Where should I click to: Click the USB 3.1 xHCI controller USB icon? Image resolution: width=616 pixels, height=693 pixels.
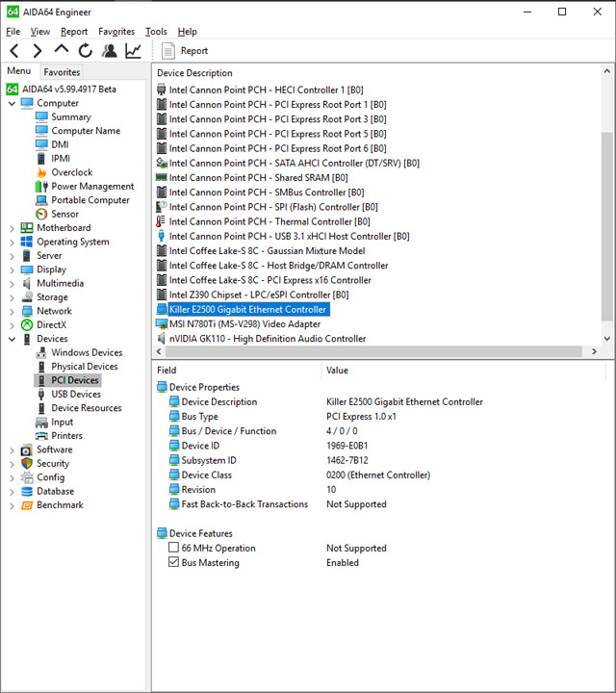(x=162, y=236)
